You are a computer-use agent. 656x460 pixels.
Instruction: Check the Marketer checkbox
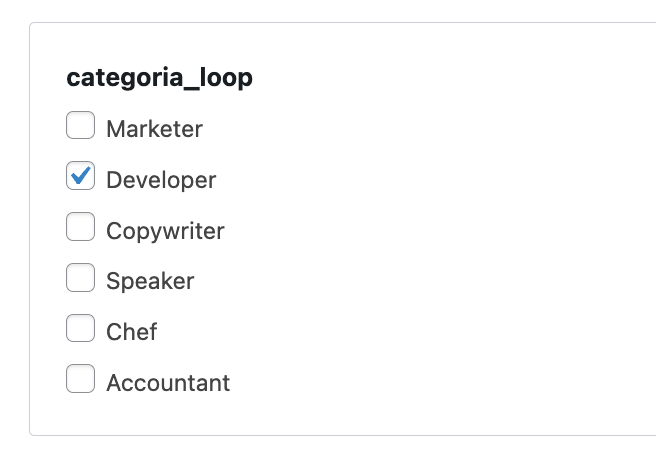pos(80,127)
